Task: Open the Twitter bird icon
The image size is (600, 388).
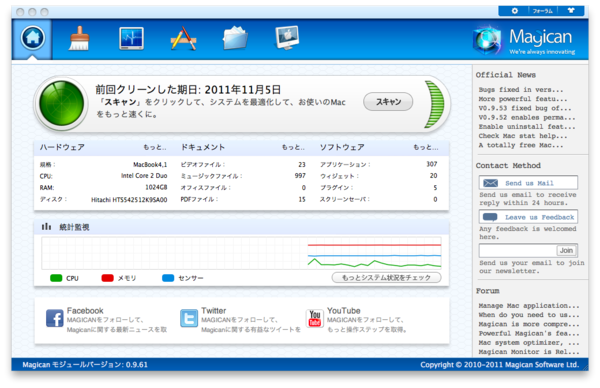Action: [x=189, y=318]
